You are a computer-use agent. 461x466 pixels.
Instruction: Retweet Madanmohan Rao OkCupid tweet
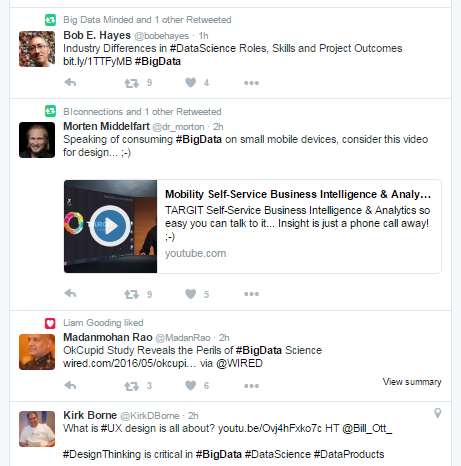pos(131,386)
